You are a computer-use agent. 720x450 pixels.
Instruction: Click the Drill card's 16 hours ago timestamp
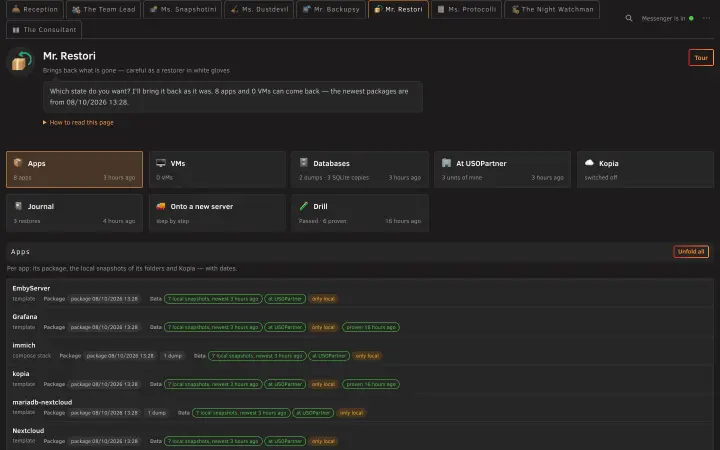[x=403, y=221]
